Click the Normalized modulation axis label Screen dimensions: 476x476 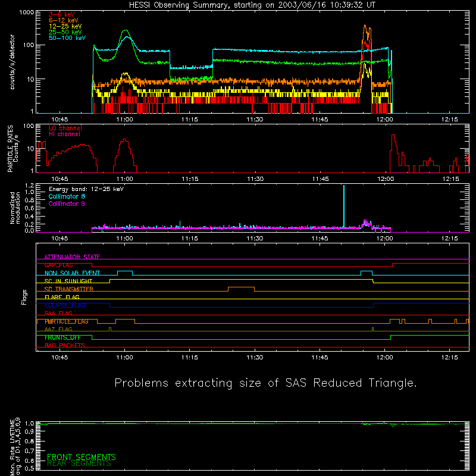coord(15,208)
